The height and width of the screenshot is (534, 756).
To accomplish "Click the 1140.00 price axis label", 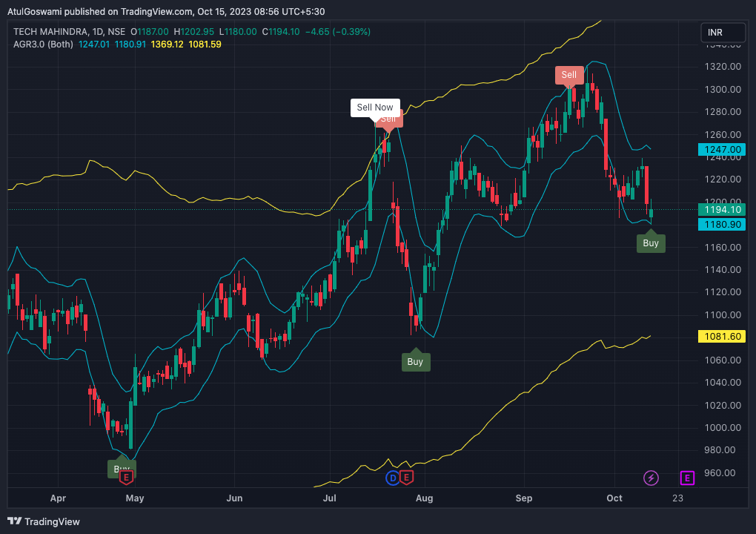I will (723, 270).
